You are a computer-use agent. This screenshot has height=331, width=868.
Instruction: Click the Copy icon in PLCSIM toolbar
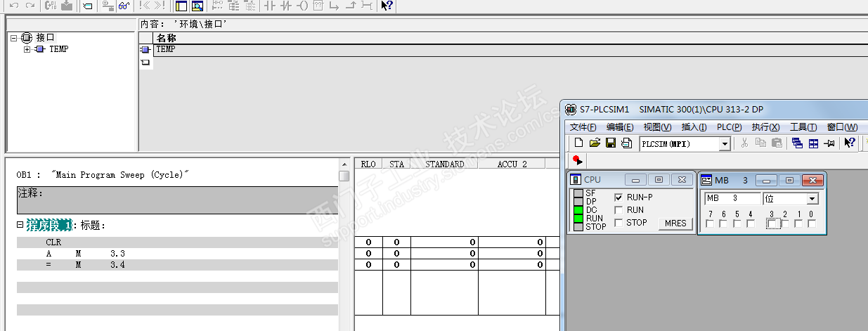[760, 143]
